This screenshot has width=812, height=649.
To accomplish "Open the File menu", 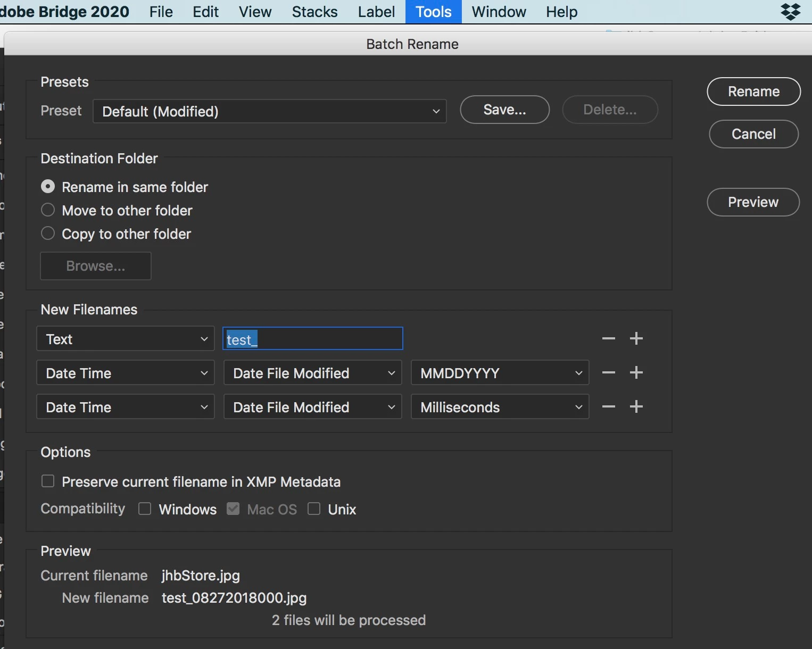I will click(161, 12).
